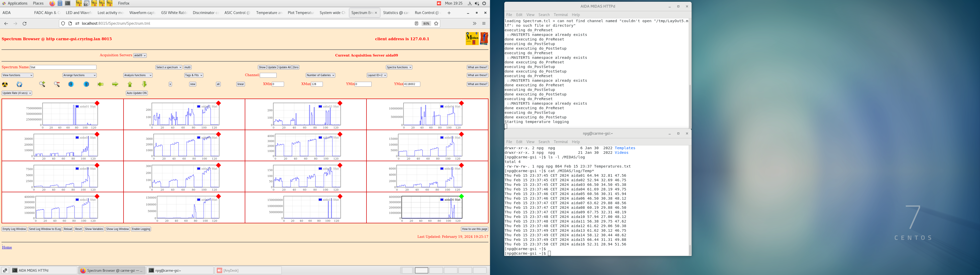Viewport: 980px width, 275px height.
Task: Open the View functions dropdown
Action: [x=17, y=75]
